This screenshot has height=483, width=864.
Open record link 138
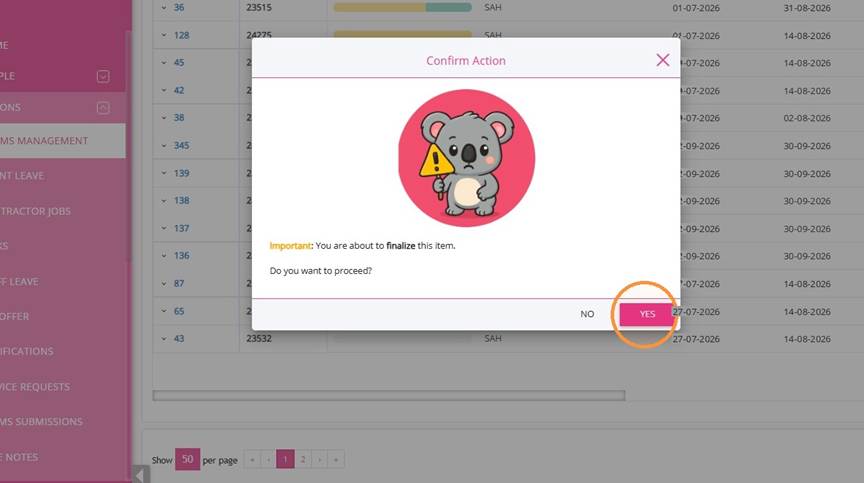(x=181, y=200)
